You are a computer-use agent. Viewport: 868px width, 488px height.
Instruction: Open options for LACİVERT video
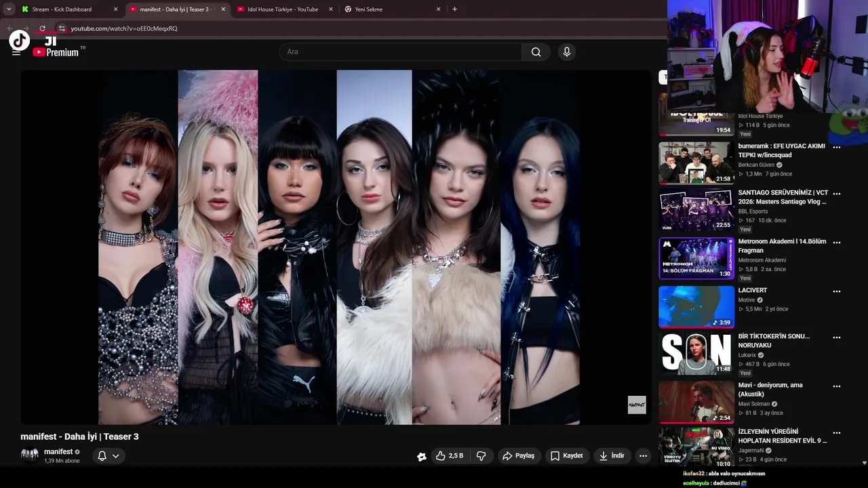(x=836, y=291)
